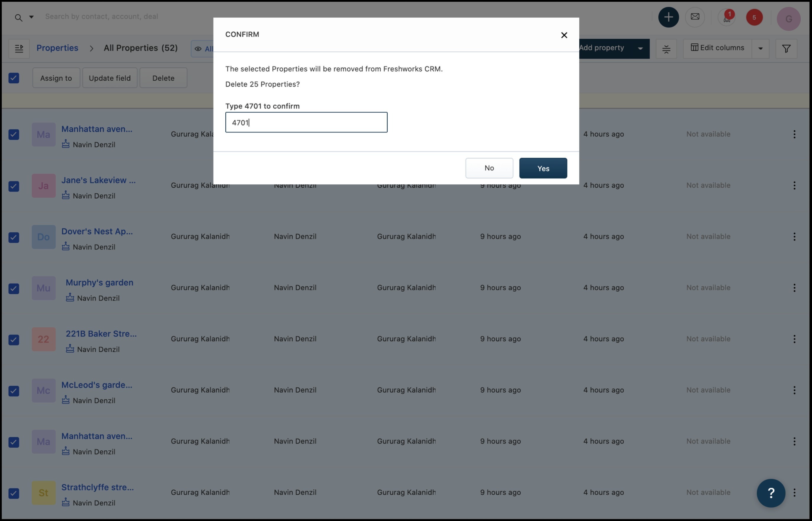Open the notifications bell with badge
Viewport: 812px width, 521px height.
coord(727,18)
